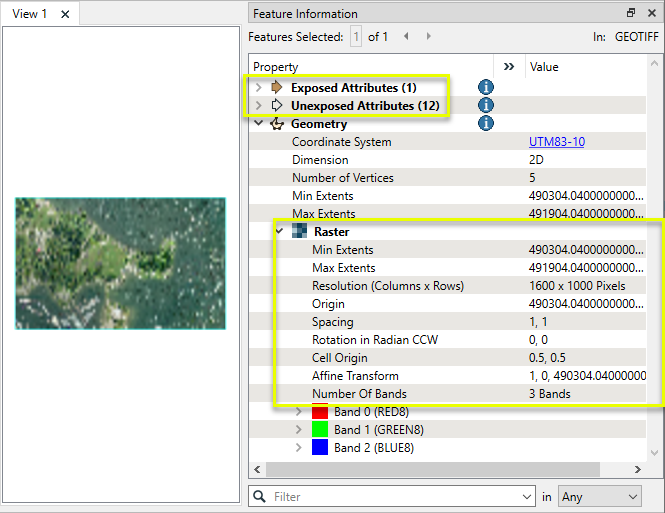Click the Exposed Attributes arrow icon
665x513 pixels.
tap(277, 88)
